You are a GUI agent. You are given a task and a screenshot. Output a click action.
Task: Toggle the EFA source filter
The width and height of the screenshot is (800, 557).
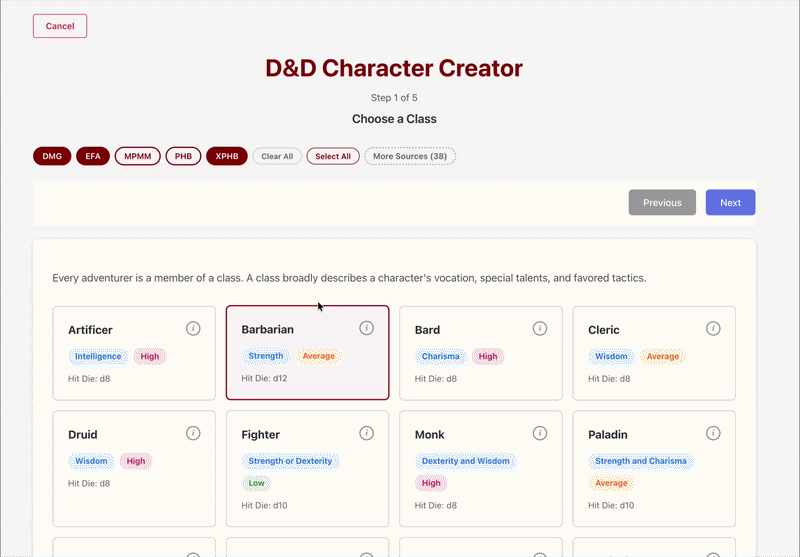click(93, 156)
